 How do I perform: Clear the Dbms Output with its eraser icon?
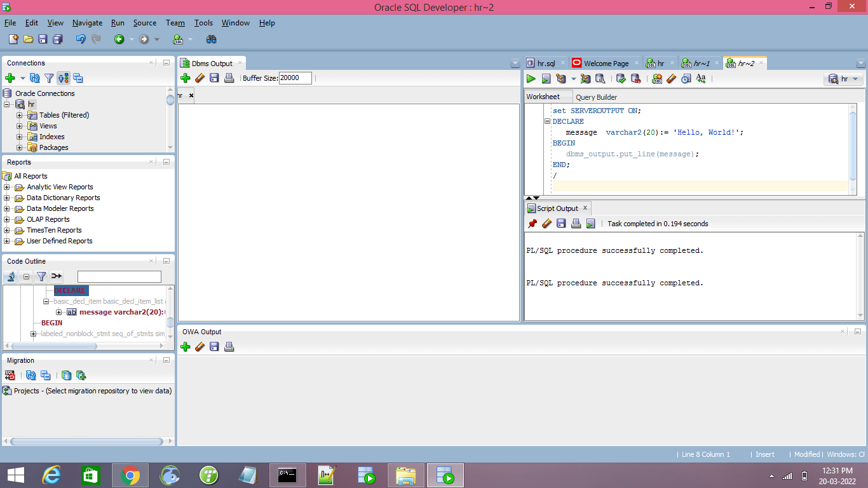[200, 78]
